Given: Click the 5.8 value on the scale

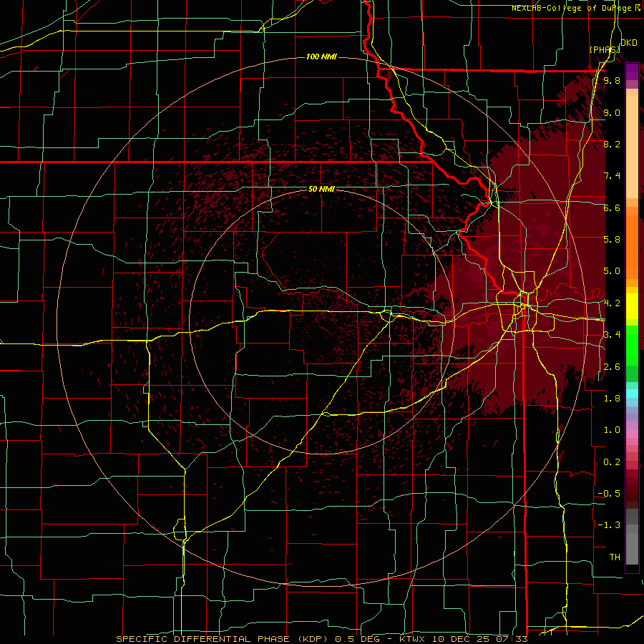Looking at the screenshot, I should (x=612, y=240).
